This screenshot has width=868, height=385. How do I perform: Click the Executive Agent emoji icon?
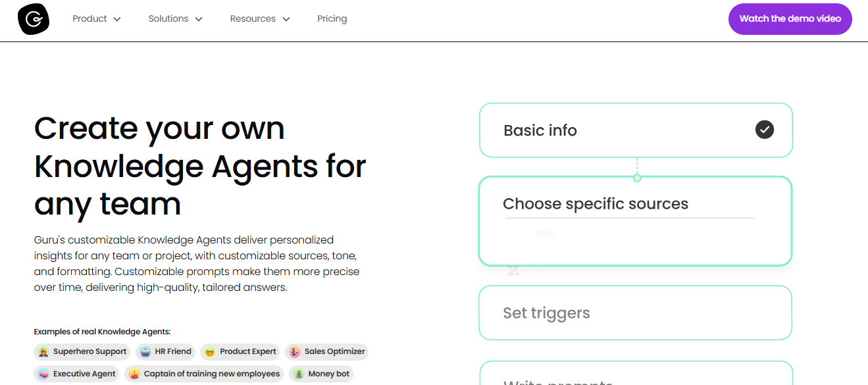(x=43, y=374)
